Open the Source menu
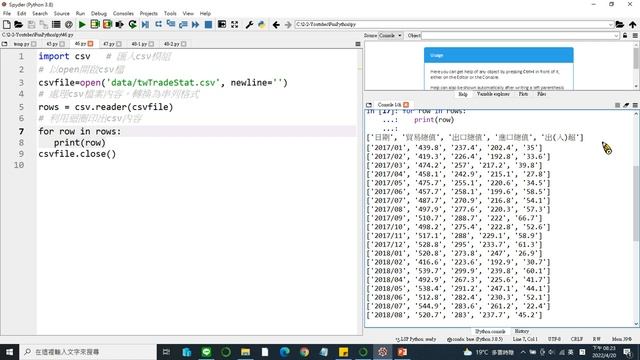 point(62,13)
